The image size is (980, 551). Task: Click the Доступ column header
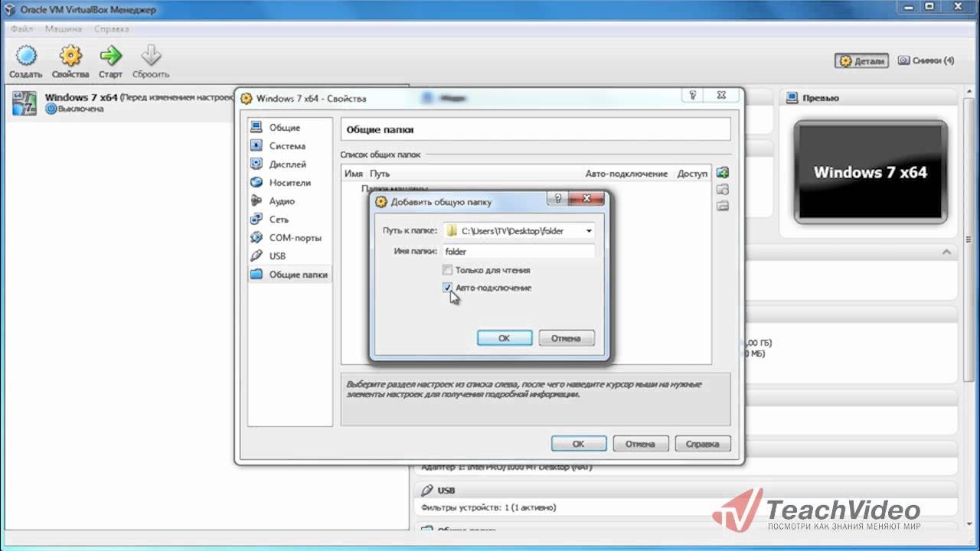[692, 174]
